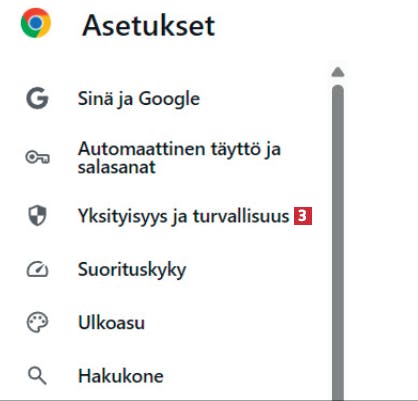Select the key icon for autofill and passwords
Image resolution: width=418 pixels, height=401 pixels.
click(x=37, y=157)
